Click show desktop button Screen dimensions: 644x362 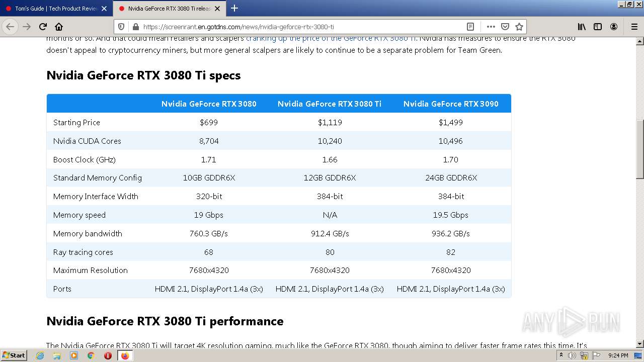[638, 355]
